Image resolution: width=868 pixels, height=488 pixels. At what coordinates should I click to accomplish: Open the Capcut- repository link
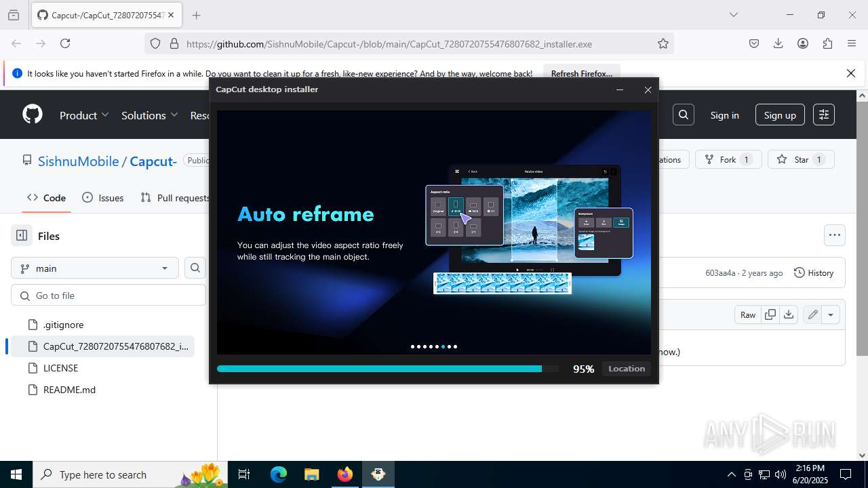pyautogui.click(x=153, y=161)
